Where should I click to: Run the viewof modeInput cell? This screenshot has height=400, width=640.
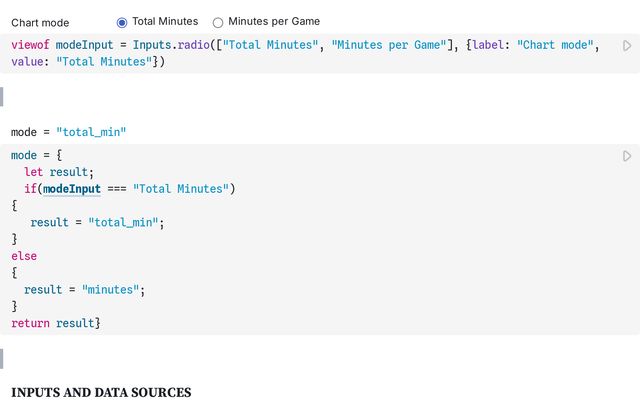[x=627, y=46]
